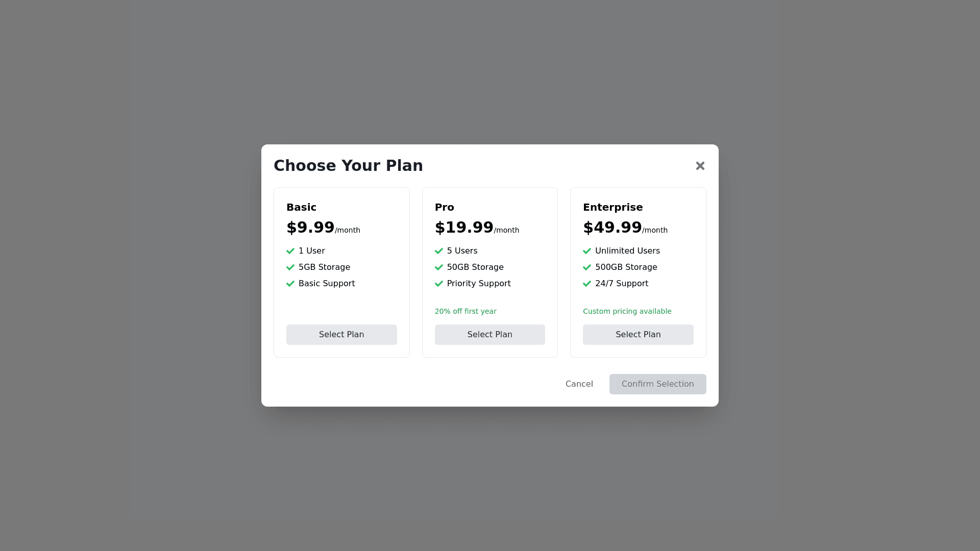Choose the Pro plan's Select Plan button
Viewport: 980px width, 551px height.
tap(489, 335)
